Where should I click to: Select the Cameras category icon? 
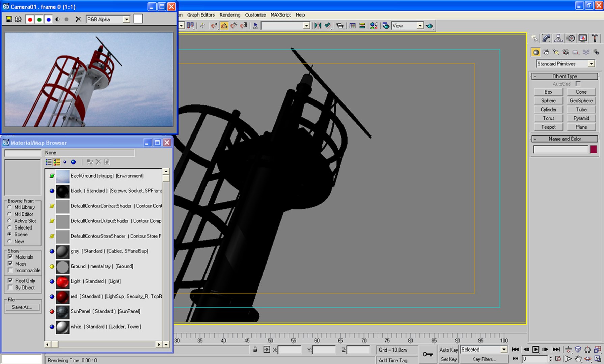566,52
